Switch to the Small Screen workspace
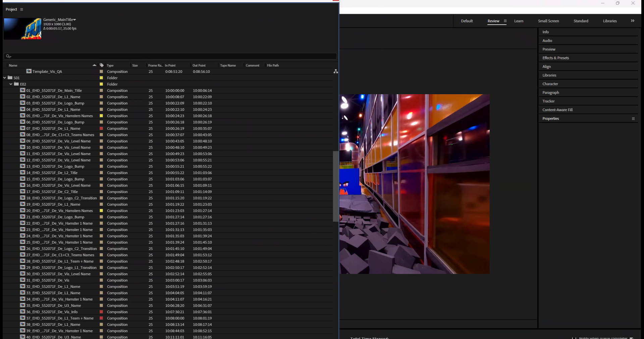Image resolution: width=644 pixels, height=339 pixels. coord(548,21)
